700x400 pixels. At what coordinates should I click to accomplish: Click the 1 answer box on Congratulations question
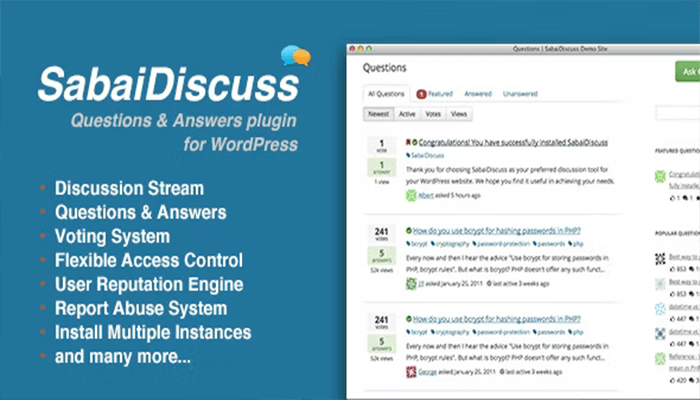pyautogui.click(x=381, y=167)
